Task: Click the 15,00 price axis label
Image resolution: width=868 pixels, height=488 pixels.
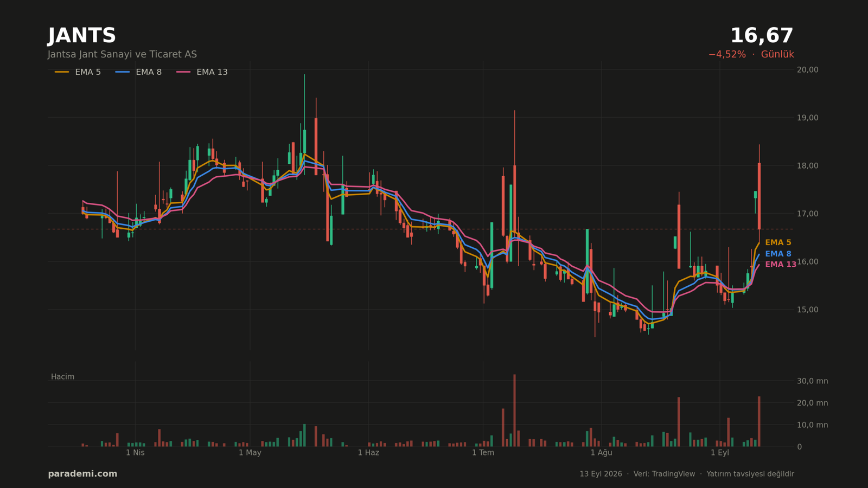Action: 808,310
